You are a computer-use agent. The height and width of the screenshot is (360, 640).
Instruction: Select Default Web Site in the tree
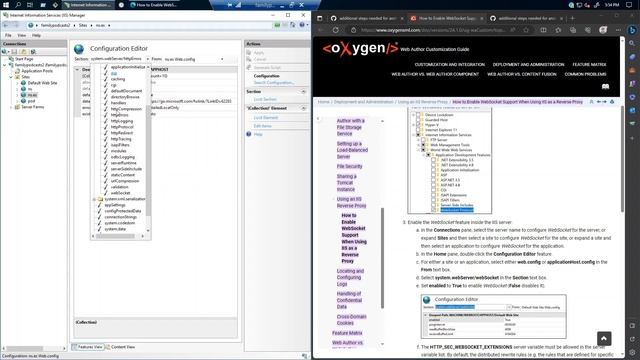pyautogui.click(x=42, y=83)
